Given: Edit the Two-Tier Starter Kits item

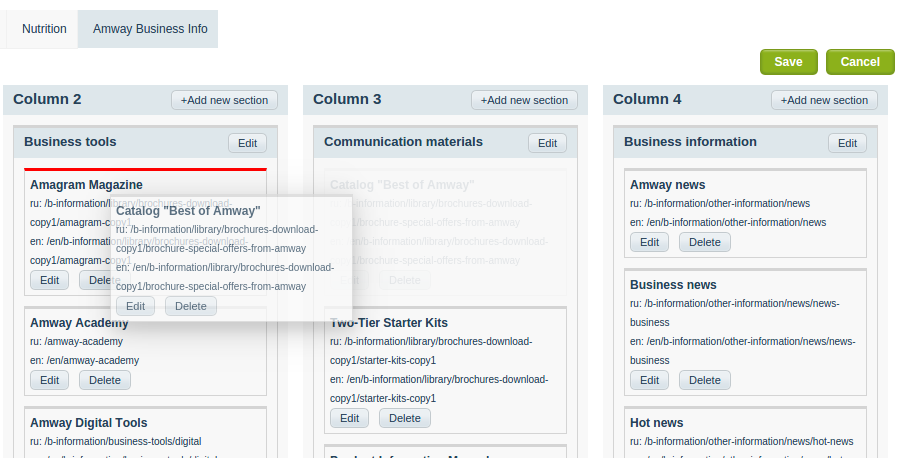Looking at the screenshot, I should click(349, 418).
